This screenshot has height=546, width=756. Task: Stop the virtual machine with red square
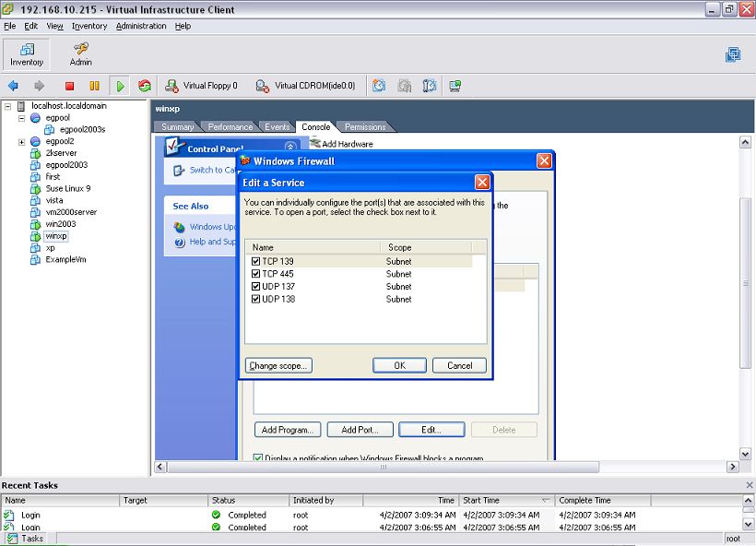pyautogui.click(x=69, y=86)
